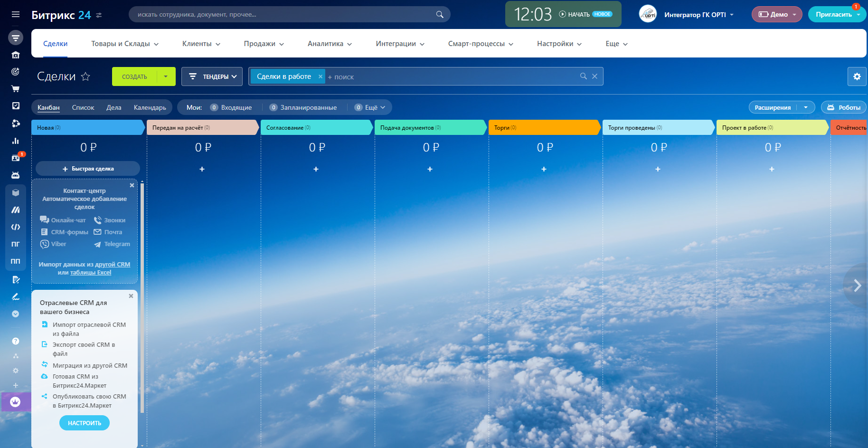Filter by Запланированные counter

click(303, 107)
